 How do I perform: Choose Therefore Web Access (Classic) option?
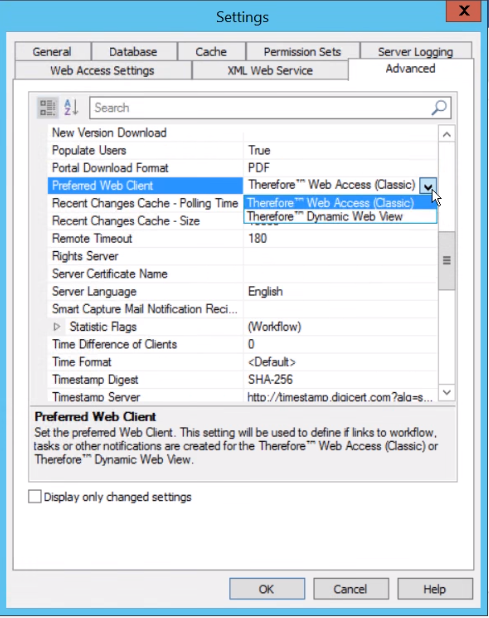pyautogui.click(x=340, y=203)
